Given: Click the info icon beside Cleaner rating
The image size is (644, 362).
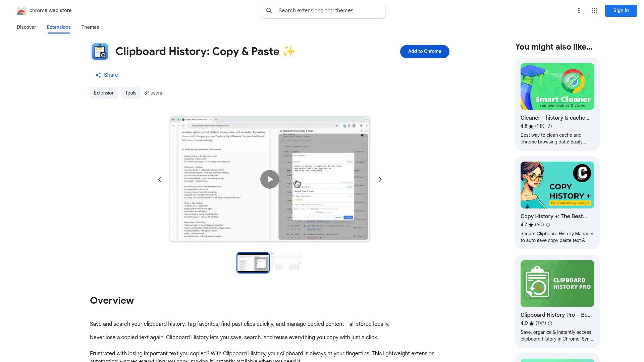Looking at the screenshot, I should [549, 126].
